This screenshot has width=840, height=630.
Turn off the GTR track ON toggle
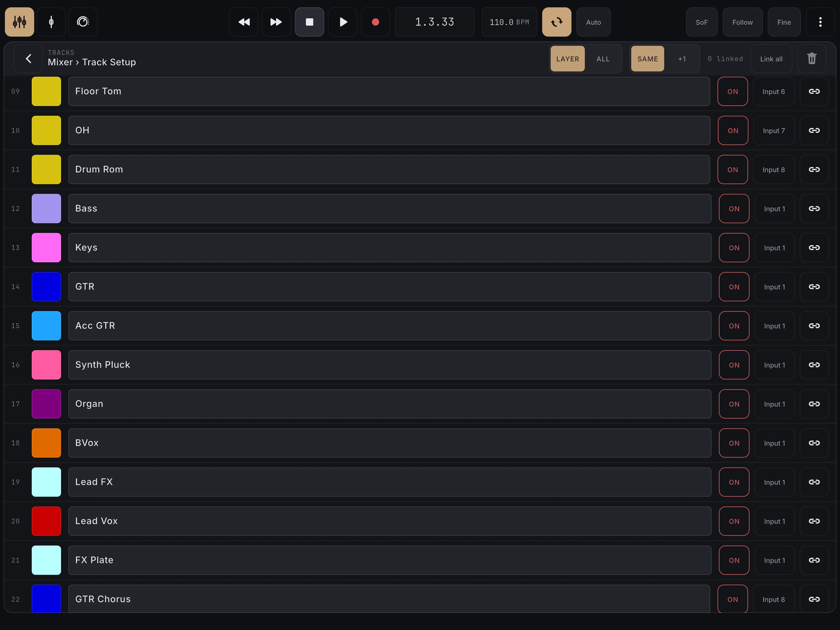coord(734,287)
